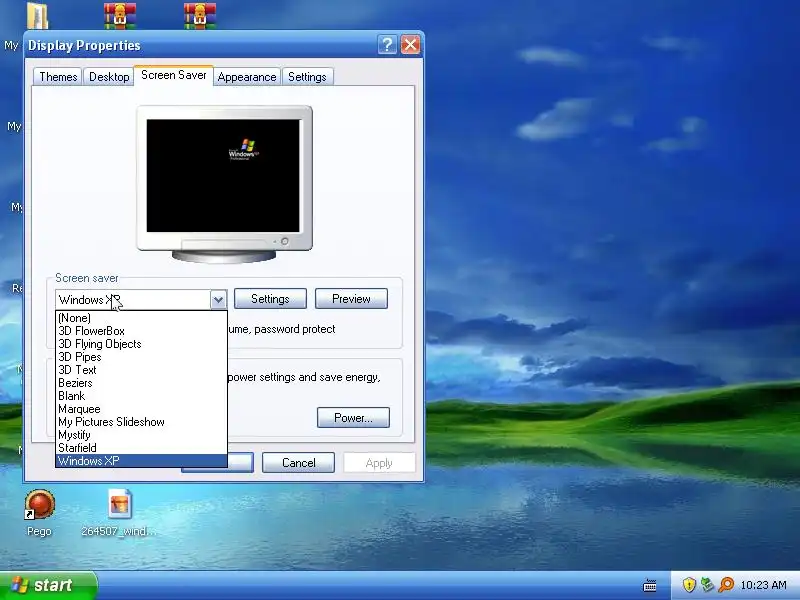Select the second WinRAR archive desktop icon
This screenshot has width=800, height=600.
(x=199, y=15)
